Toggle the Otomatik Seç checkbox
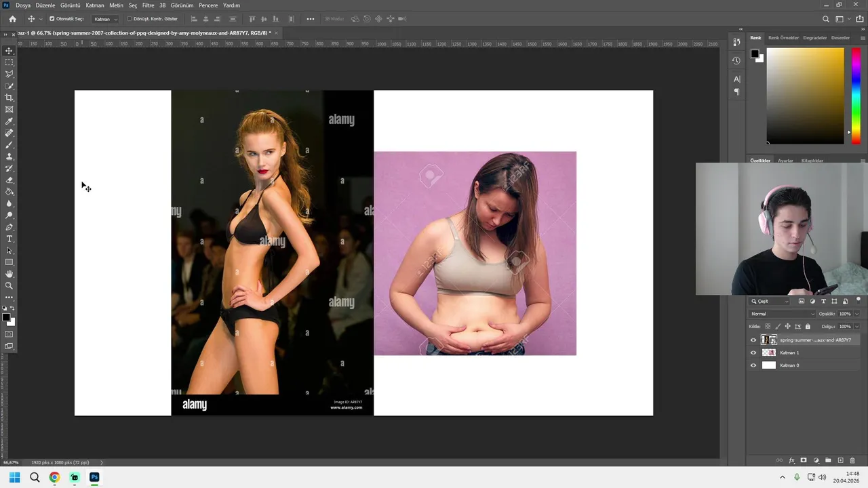Image resolution: width=868 pixels, height=488 pixels. tap(52, 19)
